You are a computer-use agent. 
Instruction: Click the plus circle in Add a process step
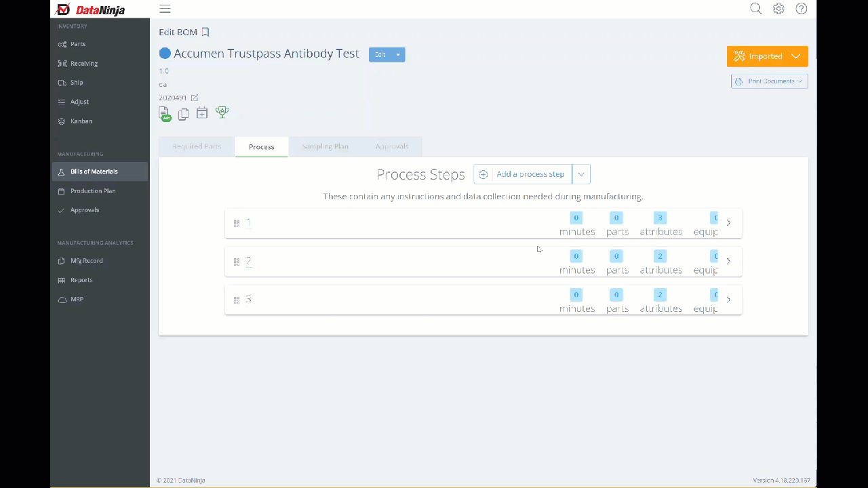(x=484, y=174)
